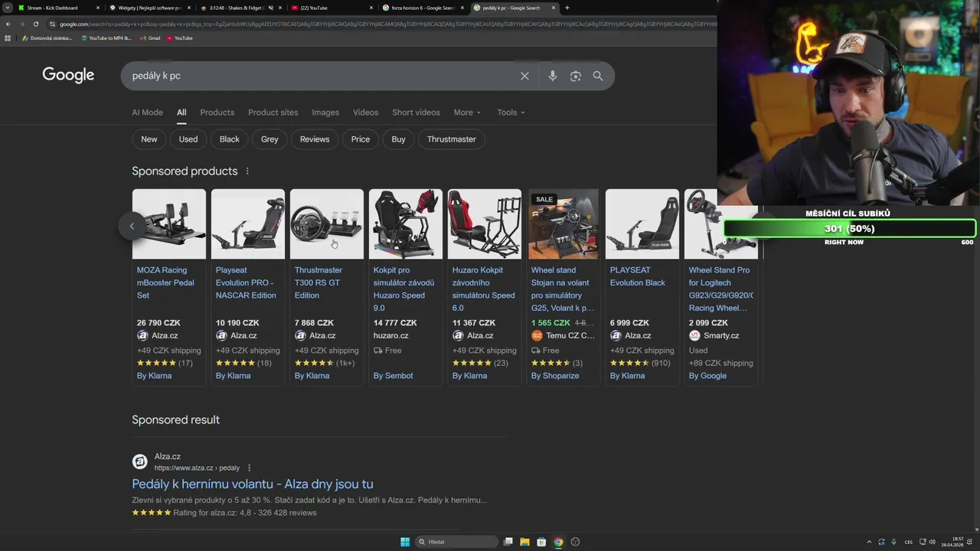
Task: Switch to Videos results
Action: [365, 112]
